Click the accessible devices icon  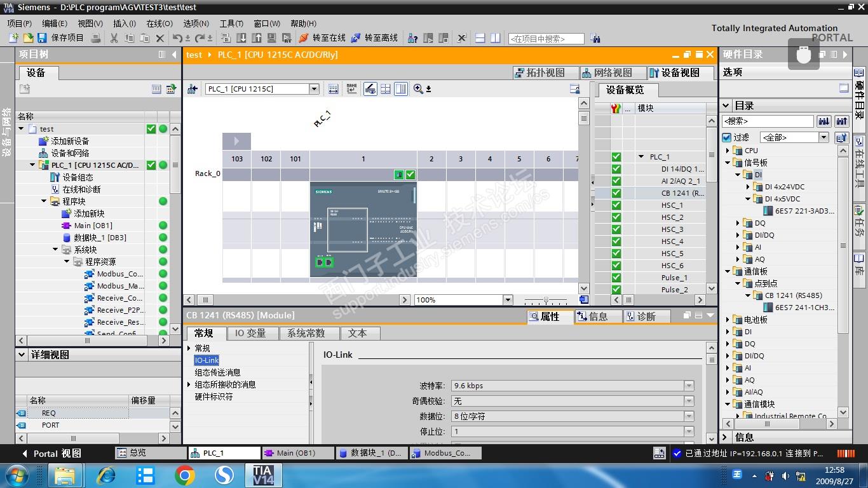pyautogui.click(x=413, y=38)
